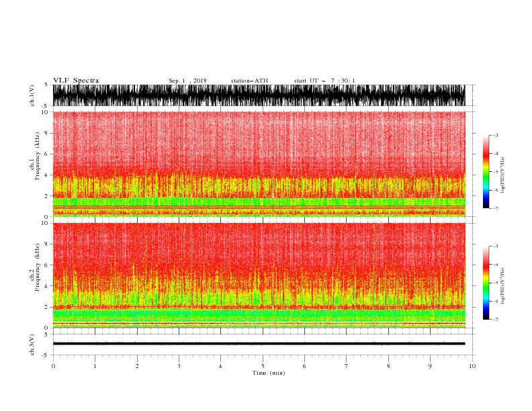
Task: Click the "-7" label on ch.1 colorbar
Action: tap(496, 208)
